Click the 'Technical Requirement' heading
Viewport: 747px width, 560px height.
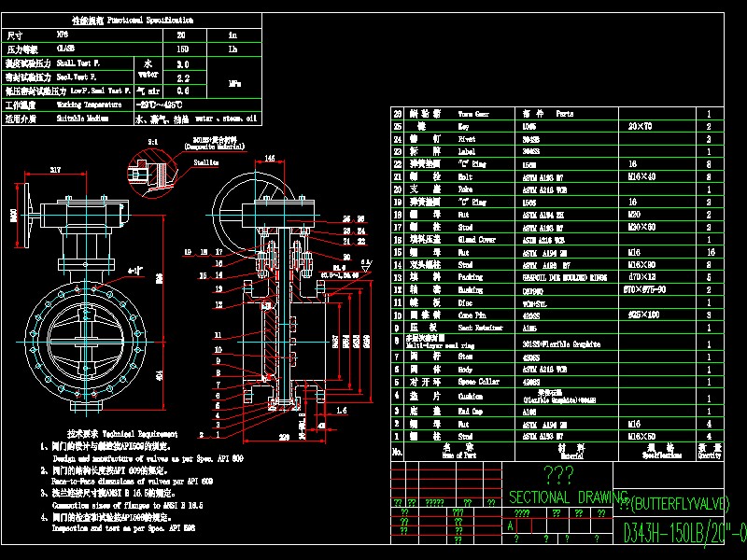[140, 434]
